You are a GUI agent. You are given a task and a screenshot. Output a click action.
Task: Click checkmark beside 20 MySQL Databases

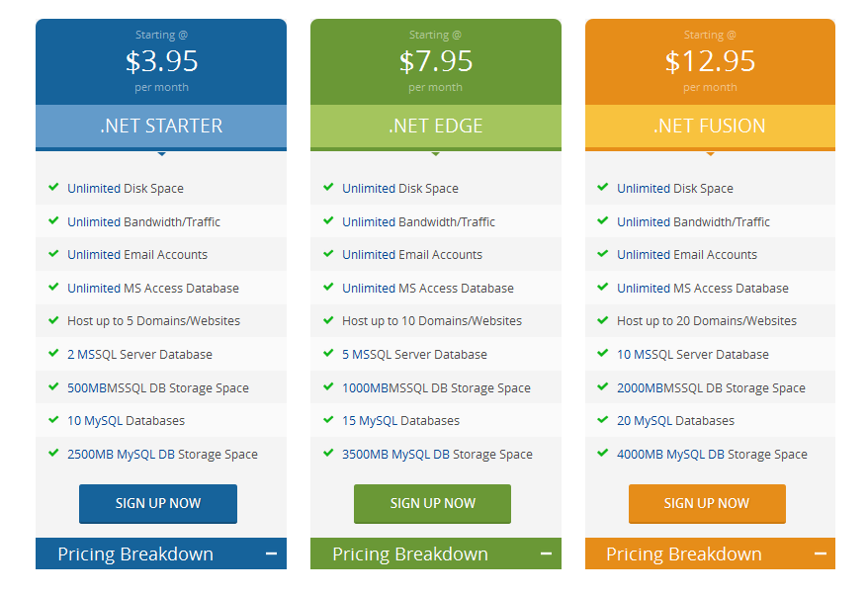[603, 419]
